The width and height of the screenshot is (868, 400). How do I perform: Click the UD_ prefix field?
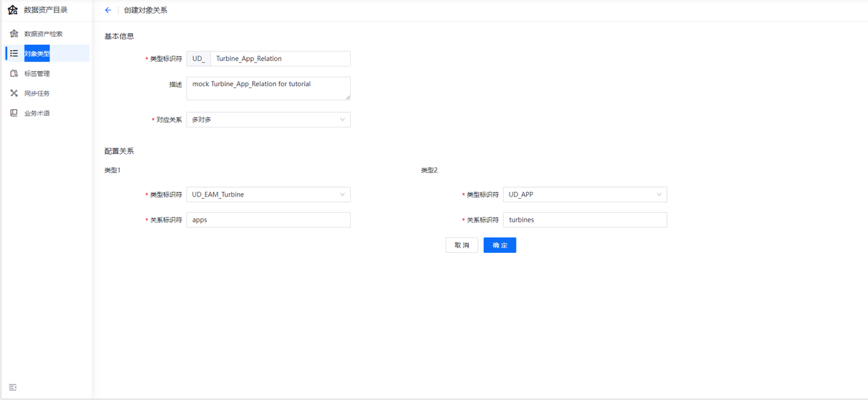[197, 58]
